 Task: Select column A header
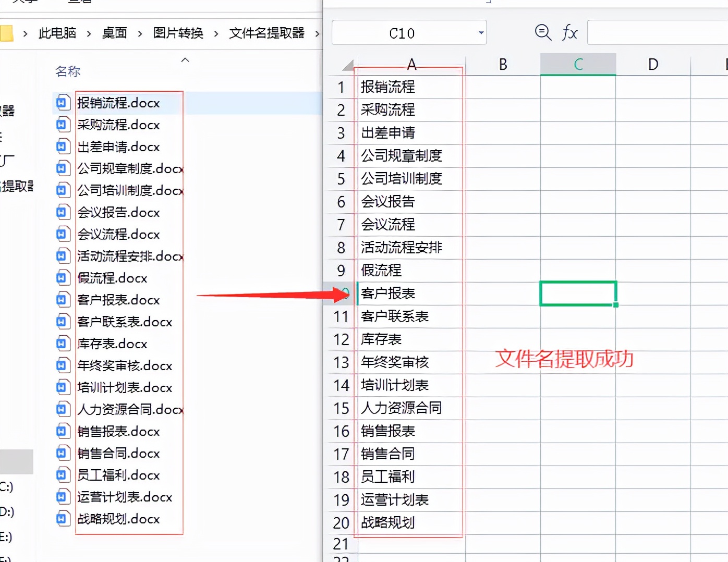tap(411, 65)
